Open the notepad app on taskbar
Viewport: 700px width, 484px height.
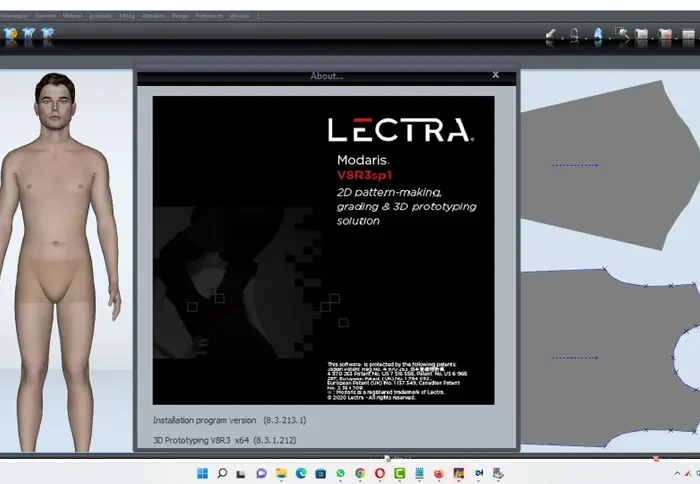click(x=419, y=473)
